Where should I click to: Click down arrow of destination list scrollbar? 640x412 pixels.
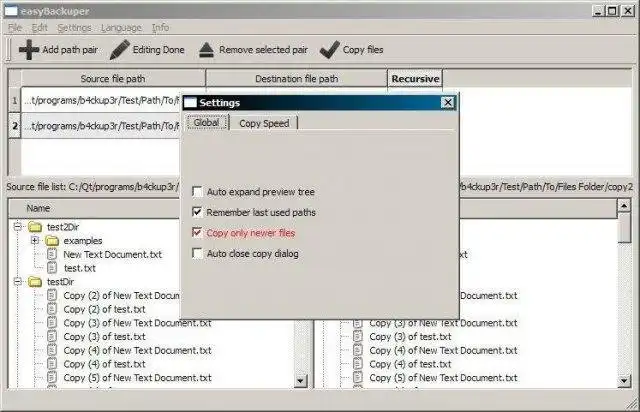click(x=624, y=381)
